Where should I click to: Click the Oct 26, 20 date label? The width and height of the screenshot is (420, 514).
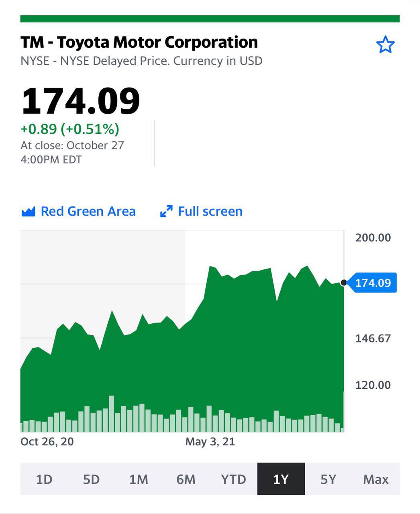coord(47,442)
